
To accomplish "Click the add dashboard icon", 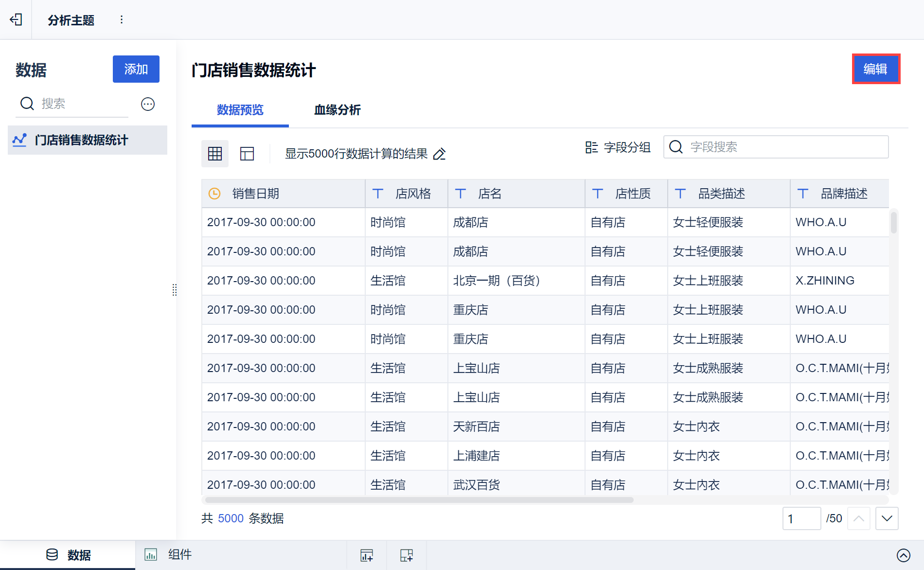I will coord(406,555).
